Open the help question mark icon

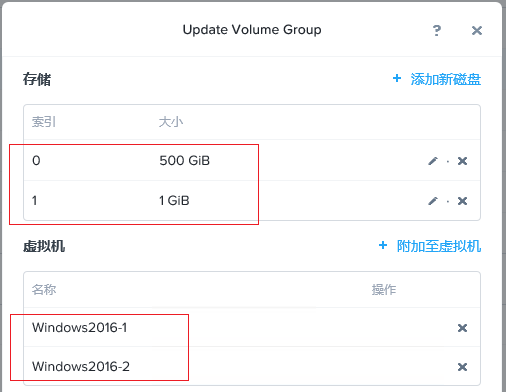point(437,31)
